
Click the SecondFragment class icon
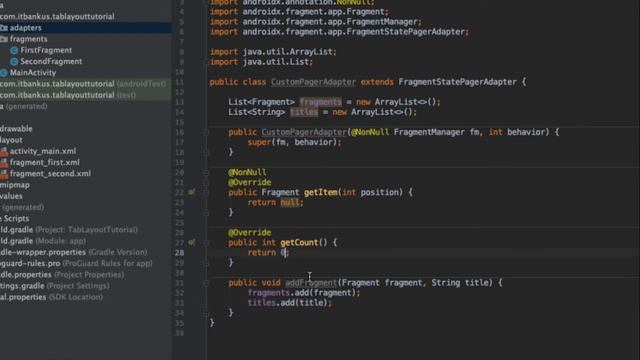click(x=14, y=62)
